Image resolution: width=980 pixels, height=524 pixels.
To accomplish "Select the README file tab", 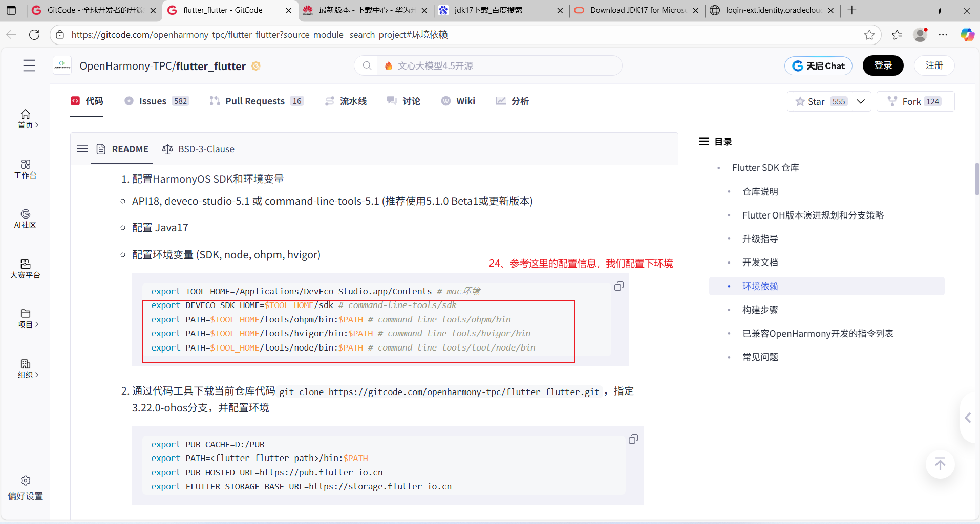I will coord(122,149).
